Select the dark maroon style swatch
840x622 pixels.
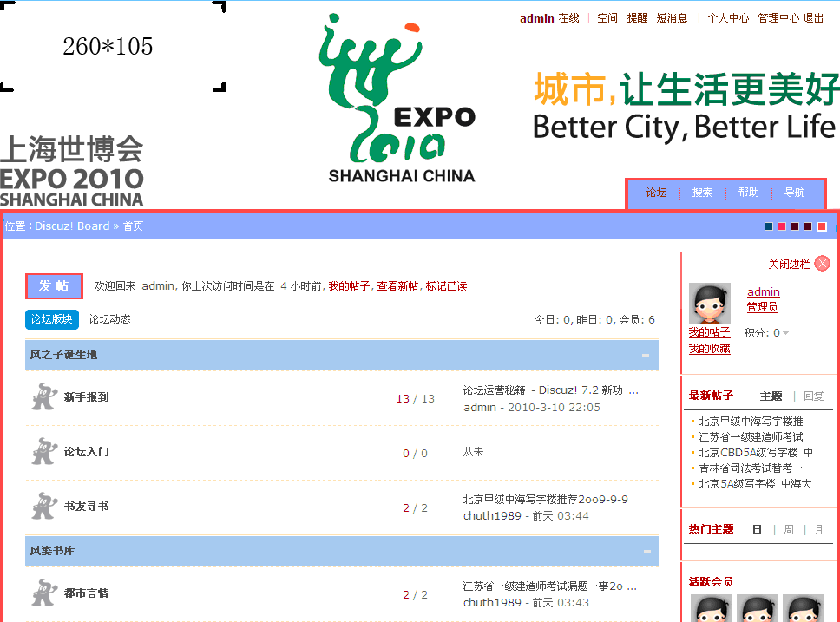[807, 226]
